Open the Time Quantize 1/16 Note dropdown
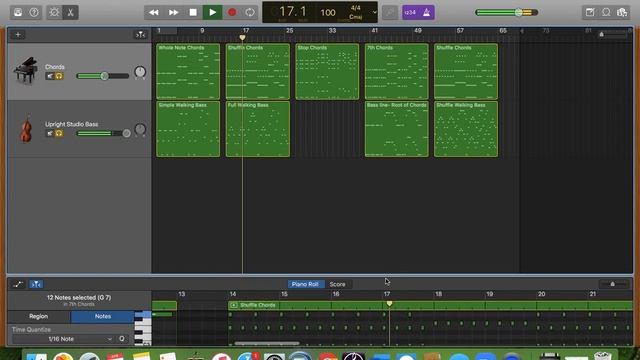 (x=62, y=339)
